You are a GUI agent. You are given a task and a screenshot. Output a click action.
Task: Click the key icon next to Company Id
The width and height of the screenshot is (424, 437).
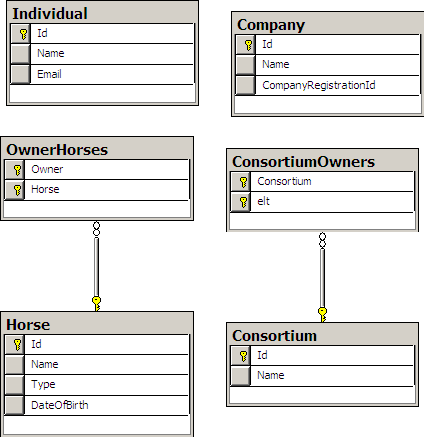pyautogui.click(x=248, y=45)
